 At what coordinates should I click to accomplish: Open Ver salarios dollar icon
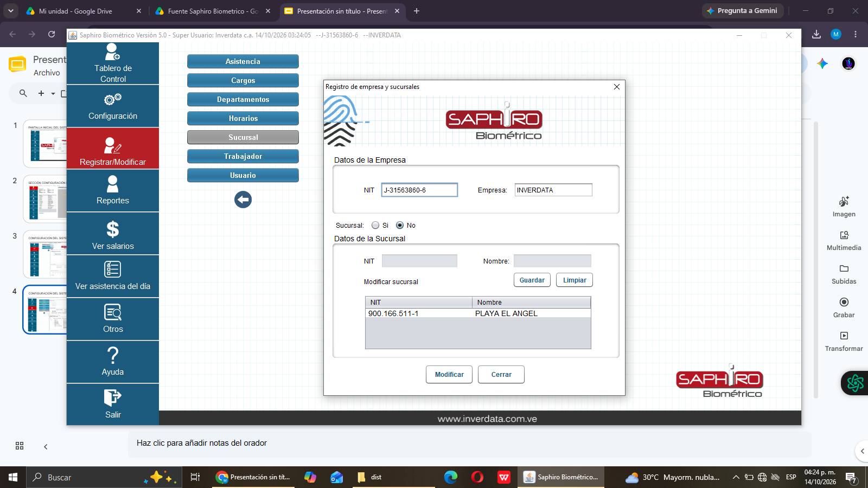(x=113, y=229)
